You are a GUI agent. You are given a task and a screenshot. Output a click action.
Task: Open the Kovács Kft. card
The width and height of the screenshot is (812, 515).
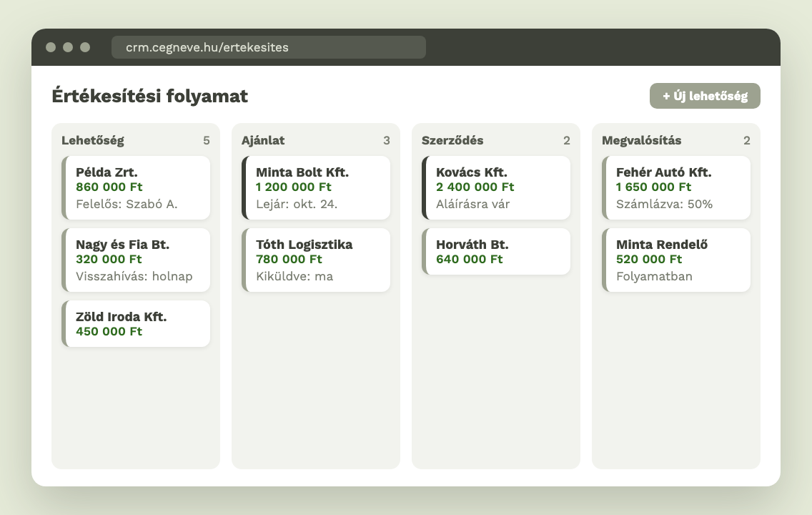[496, 187]
